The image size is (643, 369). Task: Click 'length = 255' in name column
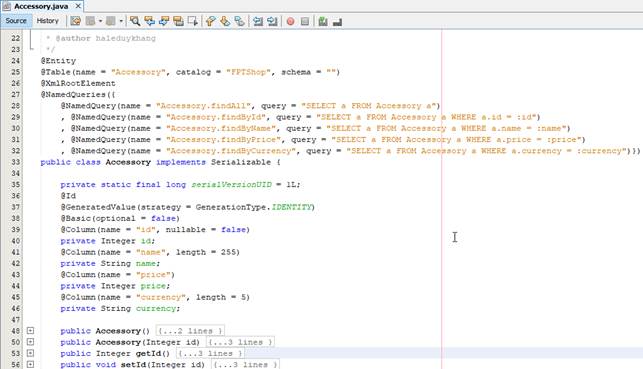coord(207,252)
